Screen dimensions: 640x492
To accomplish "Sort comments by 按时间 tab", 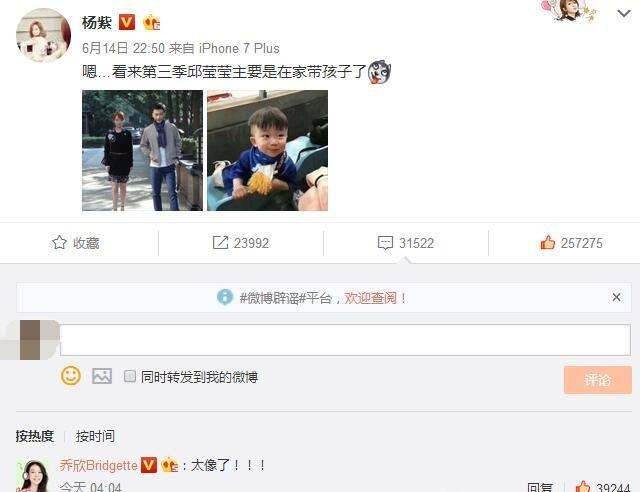I will (x=95, y=436).
